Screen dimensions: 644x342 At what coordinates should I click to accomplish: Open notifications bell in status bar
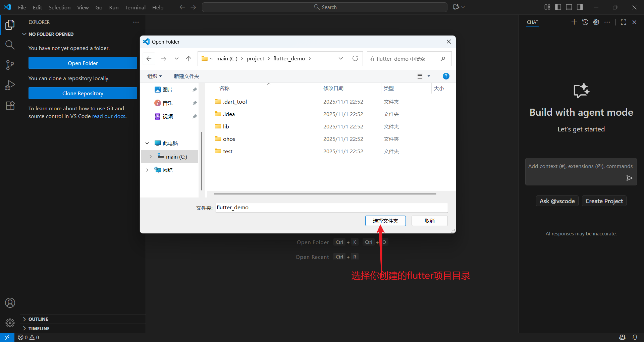click(635, 337)
